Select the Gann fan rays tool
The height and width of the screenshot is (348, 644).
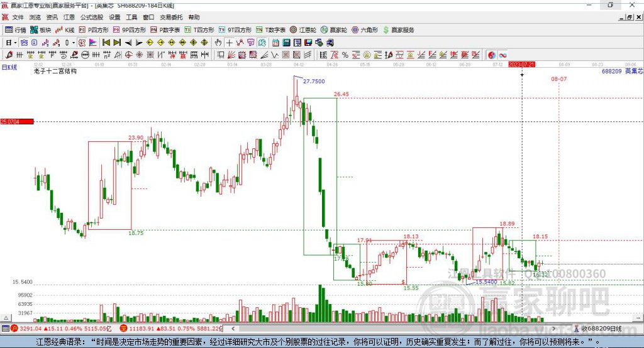click(x=231, y=55)
